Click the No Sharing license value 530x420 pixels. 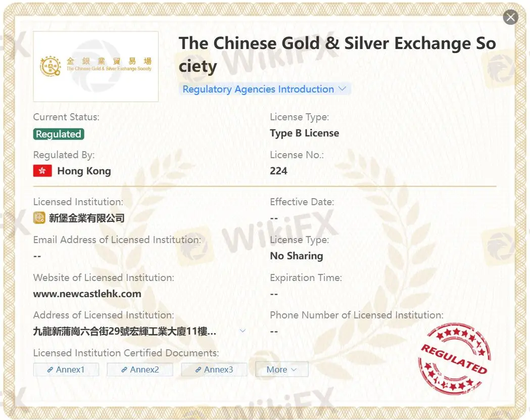(296, 256)
